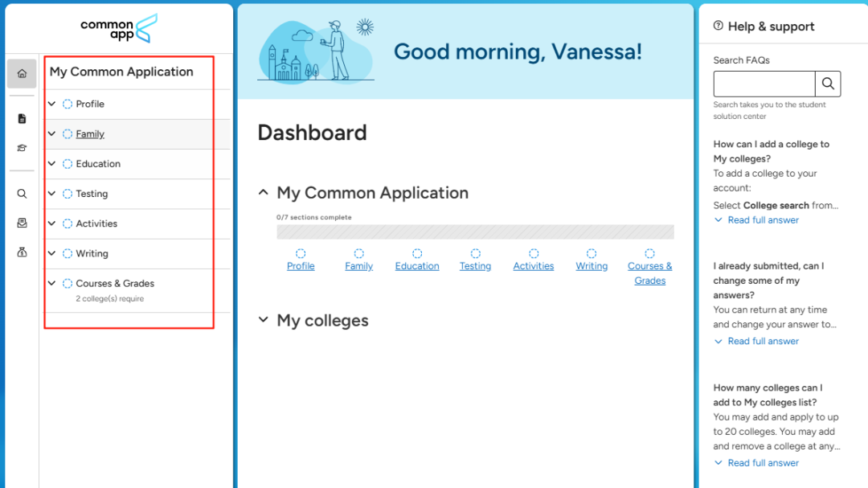Open the Education link under progress bar
Image resolution: width=868 pixels, height=488 pixels.
click(417, 266)
